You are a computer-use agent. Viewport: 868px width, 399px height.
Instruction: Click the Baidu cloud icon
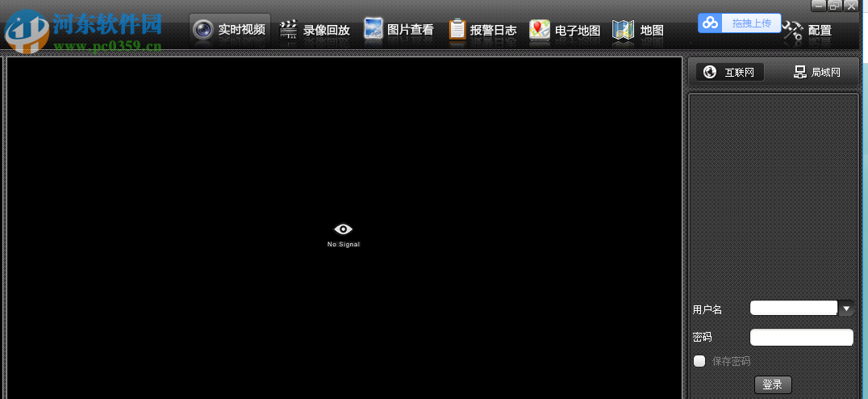pyautogui.click(x=710, y=23)
